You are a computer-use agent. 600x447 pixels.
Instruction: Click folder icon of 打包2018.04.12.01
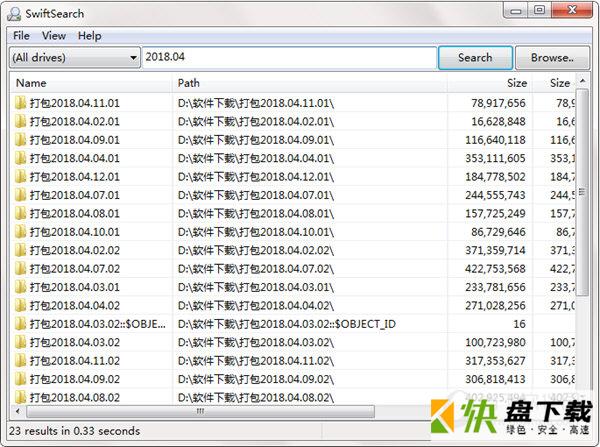20,176
